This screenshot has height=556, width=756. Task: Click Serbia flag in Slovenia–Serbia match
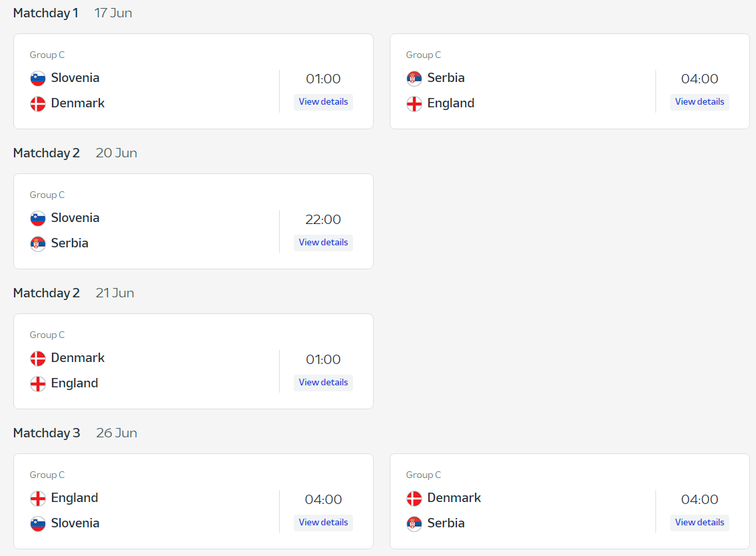38,244
